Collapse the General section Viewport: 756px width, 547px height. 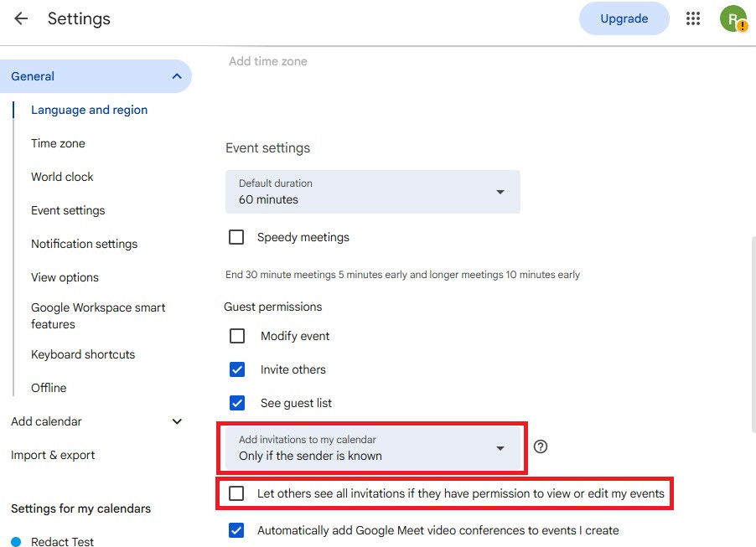tap(177, 76)
